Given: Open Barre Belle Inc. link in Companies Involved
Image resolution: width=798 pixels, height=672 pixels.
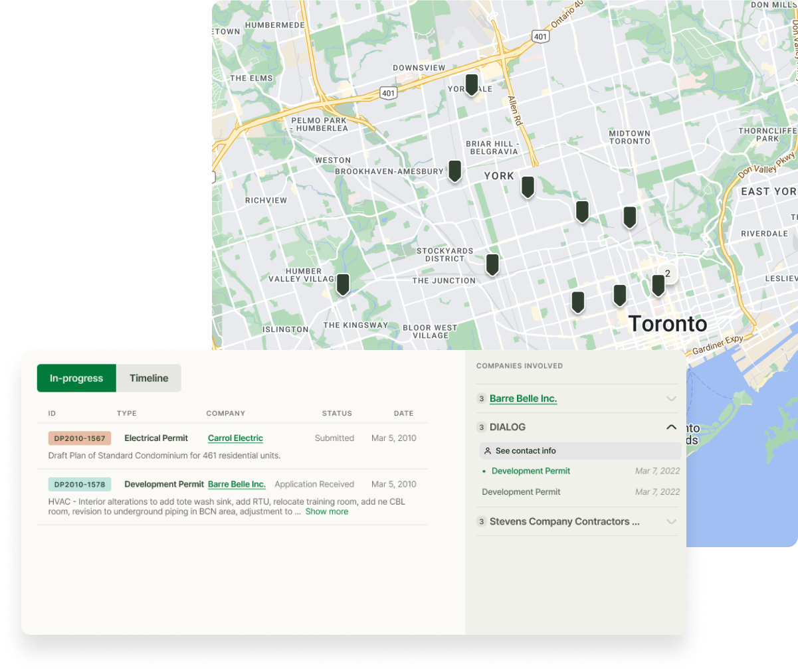Looking at the screenshot, I should coord(523,398).
